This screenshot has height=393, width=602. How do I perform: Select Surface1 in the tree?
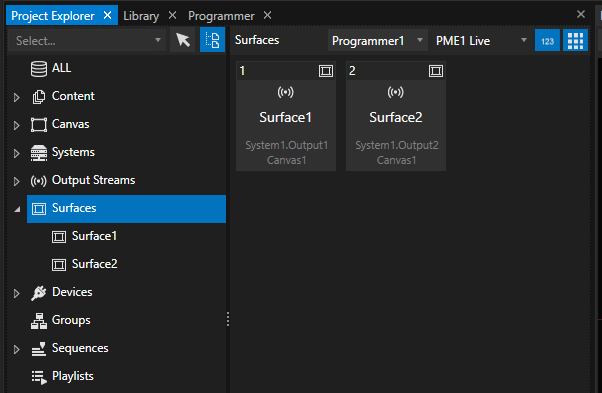[x=94, y=236]
